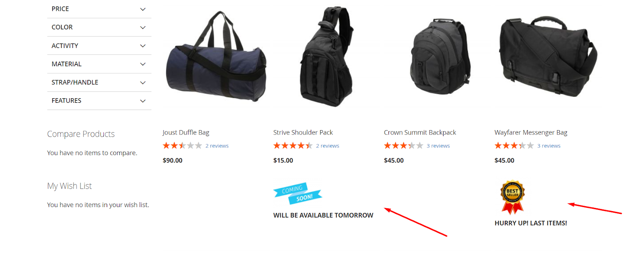Screen dimensions: 644x253
Task: Open Crown Summit Backpack 3 reviews link
Action: coord(438,146)
